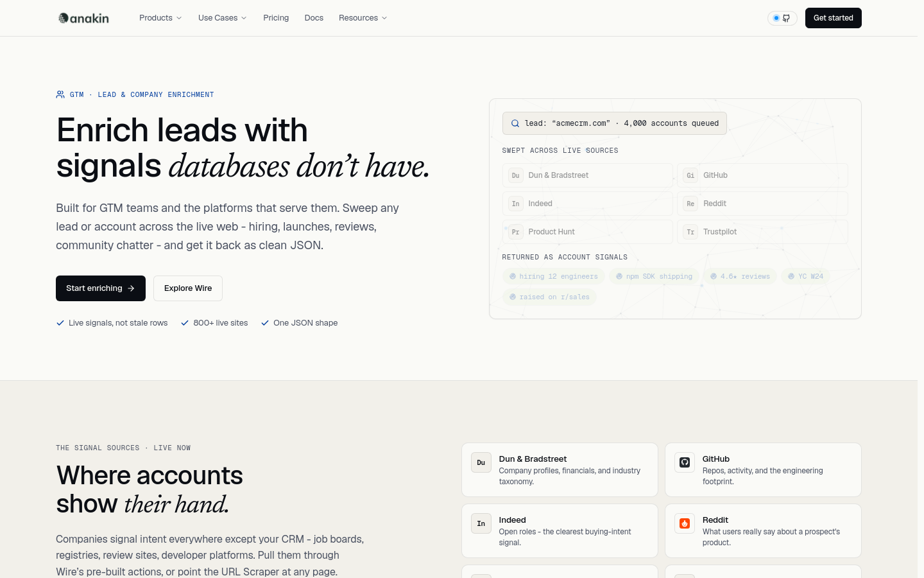Click the Explore Wire button
Image resolution: width=924 pixels, height=578 pixels.
coord(188,288)
